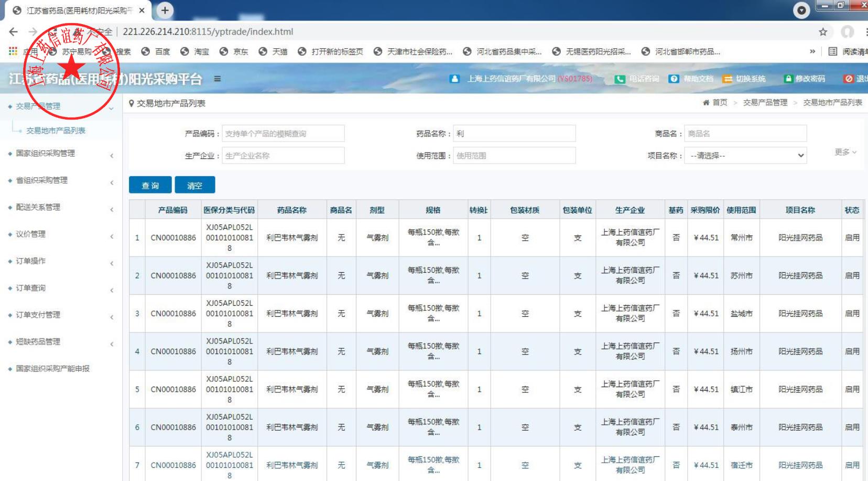Click the 医保分类与代码 column header
This screenshot has width=868, height=481.
(229, 210)
